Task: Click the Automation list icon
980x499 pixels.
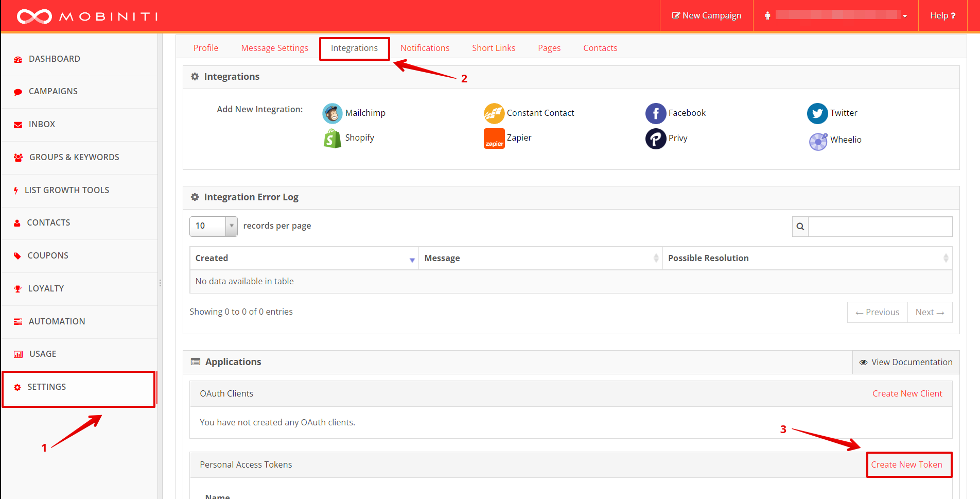Action: click(x=18, y=322)
